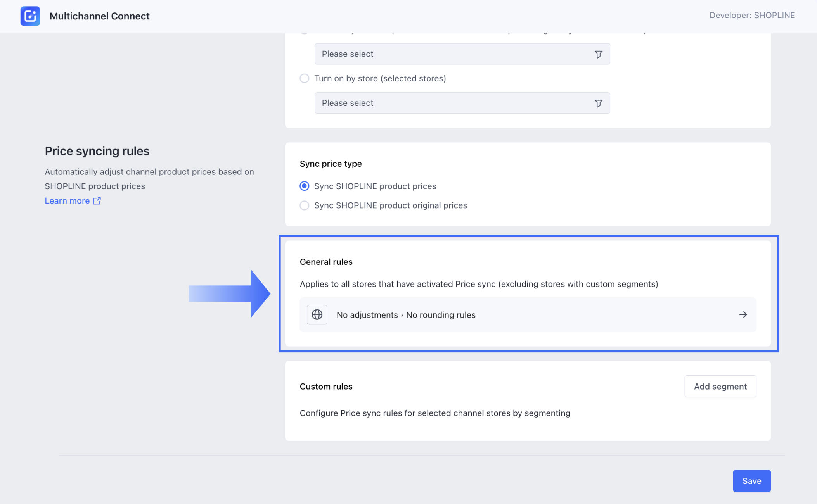
Task: Click the filter icon under Turn on by store
Action: [x=598, y=103]
